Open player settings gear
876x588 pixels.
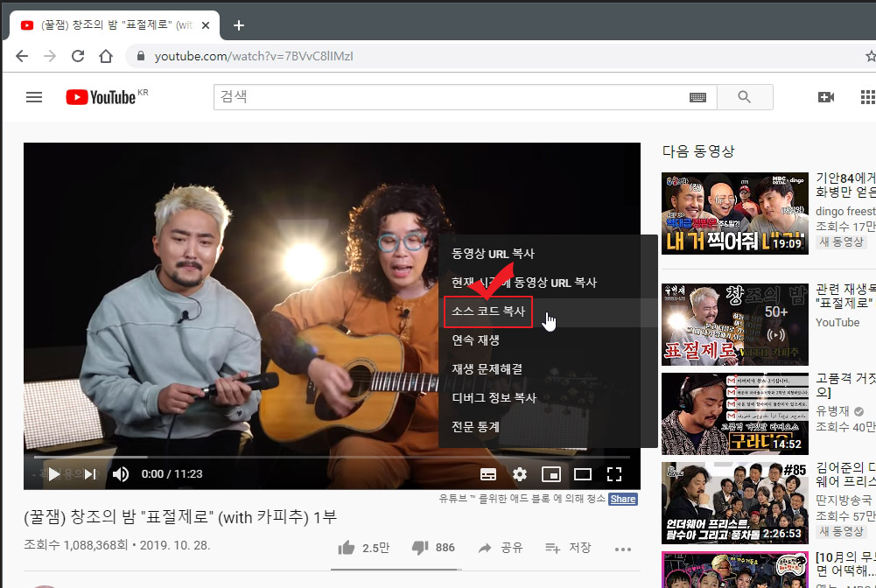coord(520,474)
